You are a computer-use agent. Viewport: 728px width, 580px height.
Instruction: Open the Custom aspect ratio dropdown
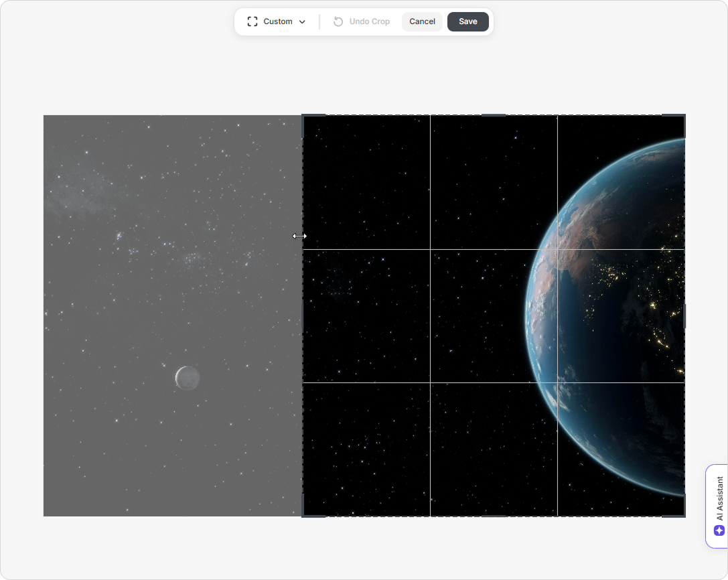[x=276, y=22]
